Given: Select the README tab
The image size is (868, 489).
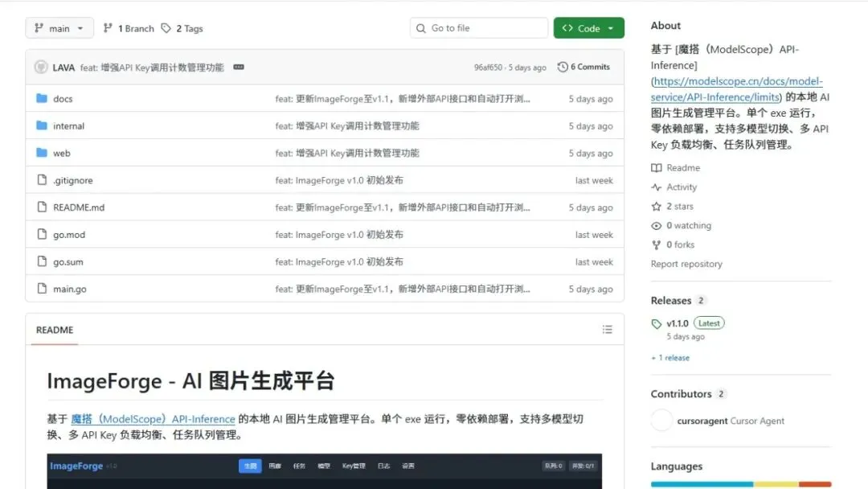Looking at the screenshot, I should click(x=55, y=330).
